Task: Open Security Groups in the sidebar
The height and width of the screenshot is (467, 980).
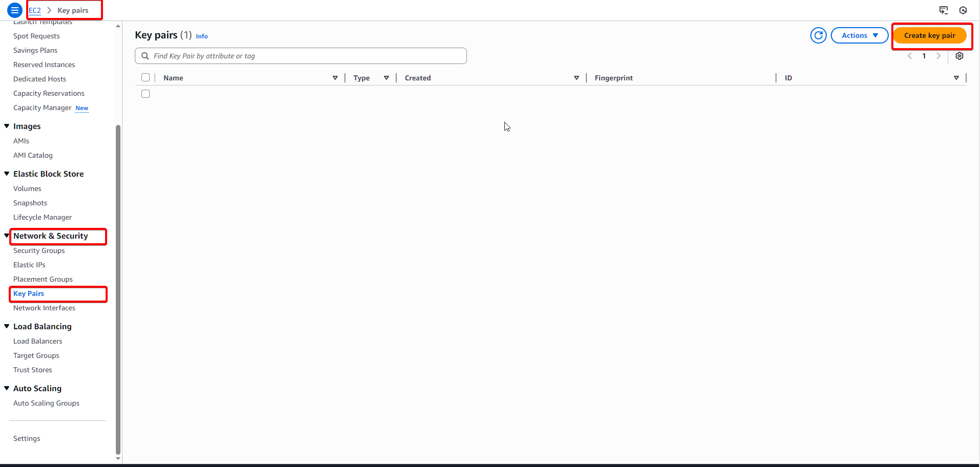Action: (x=39, y=250)
